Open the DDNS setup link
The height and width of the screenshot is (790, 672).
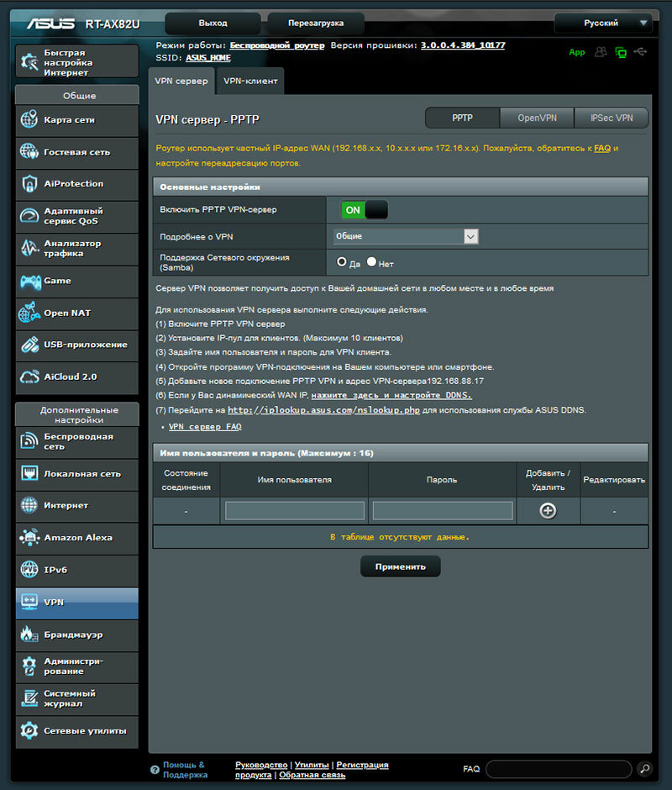click(391, 396)
